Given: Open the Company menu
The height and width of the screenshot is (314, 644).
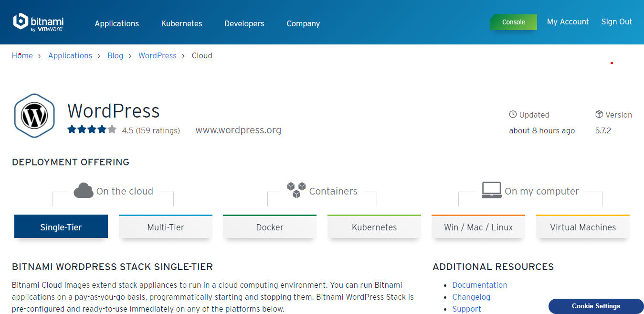Looking at the screenshot, I should (303, 23).
